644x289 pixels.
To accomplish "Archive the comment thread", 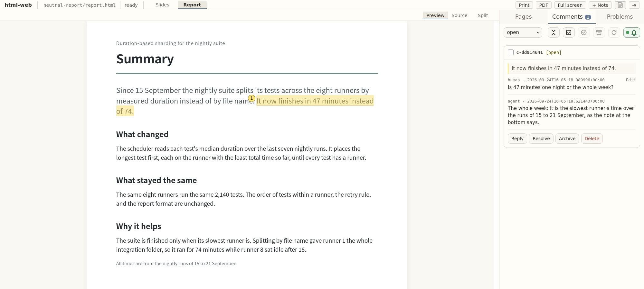I will click(567, 139).
